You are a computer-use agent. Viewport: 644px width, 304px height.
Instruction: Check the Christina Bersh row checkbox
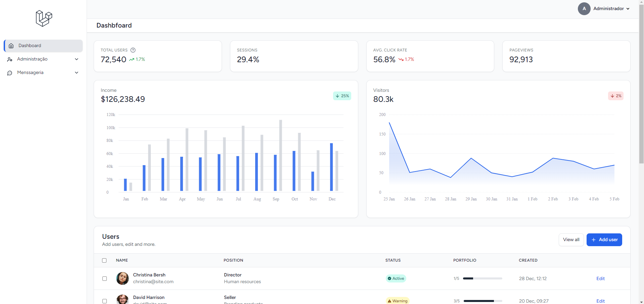(x=104, y=278)
